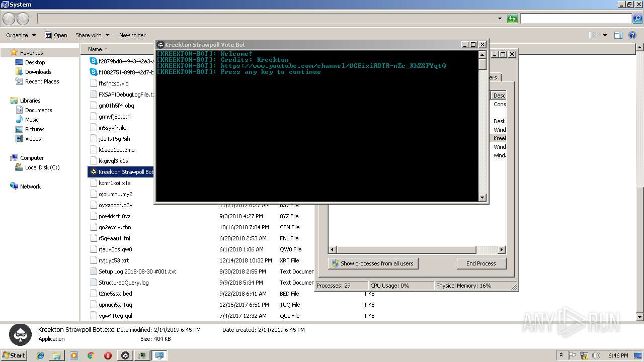Click the Explorer address bar field
The height and width of the screenshot is (362, 644).
267,19
